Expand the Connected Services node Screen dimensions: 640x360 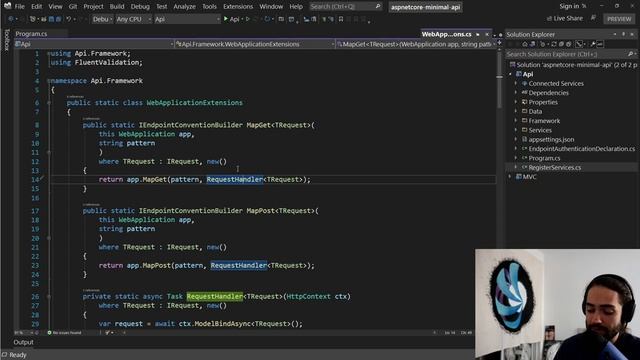click(x=516, y=83)
